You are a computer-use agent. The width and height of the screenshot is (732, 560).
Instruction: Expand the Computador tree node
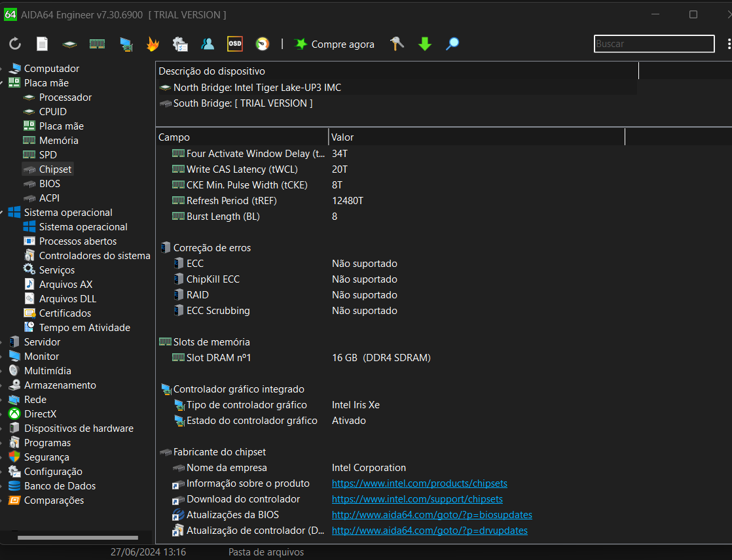(3, 69)
